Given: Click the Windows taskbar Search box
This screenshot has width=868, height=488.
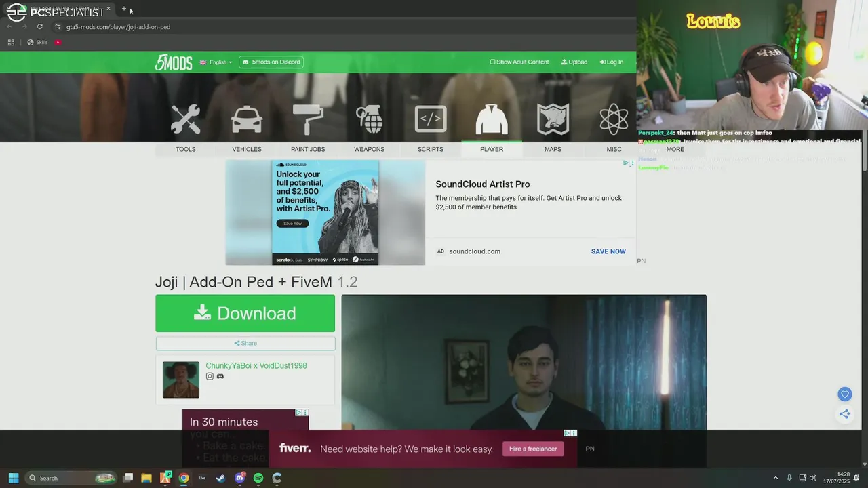Looking at the screenshot, I should click(x=71, y=478).
